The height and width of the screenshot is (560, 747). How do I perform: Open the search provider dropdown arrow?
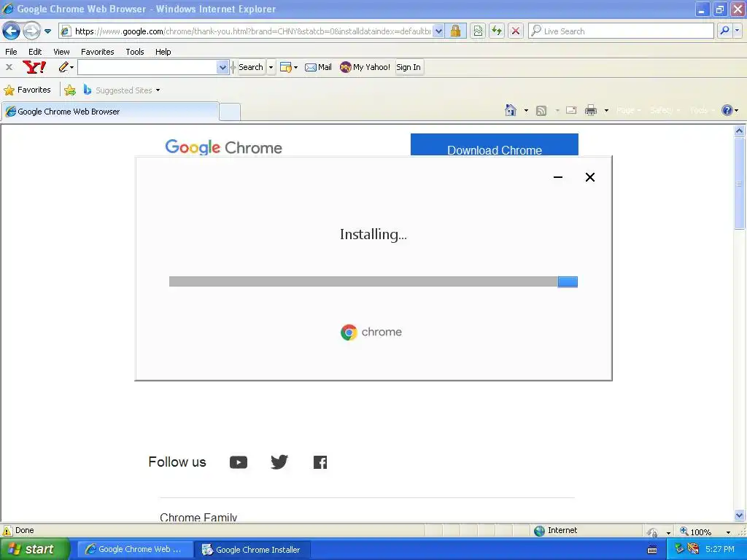737,31
